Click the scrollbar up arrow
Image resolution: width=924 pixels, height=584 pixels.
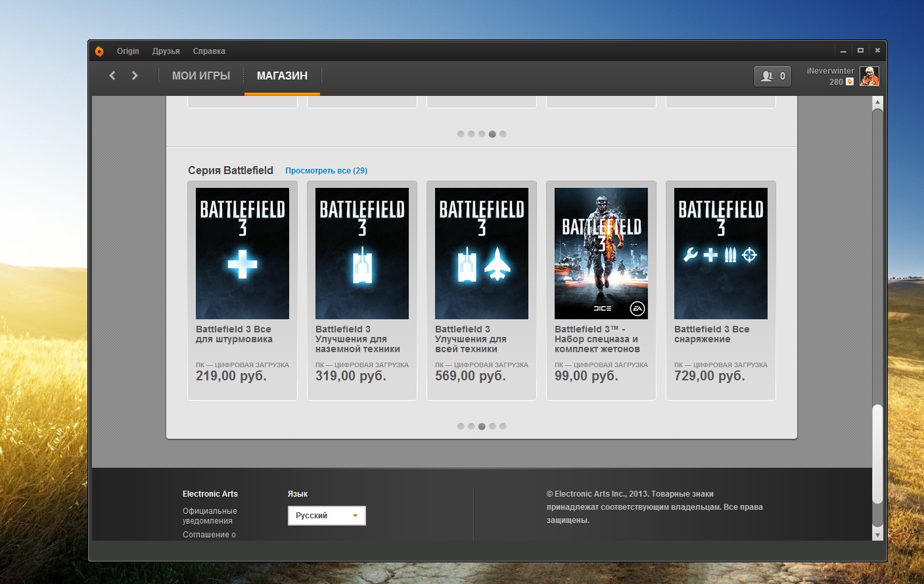[877, 102]
